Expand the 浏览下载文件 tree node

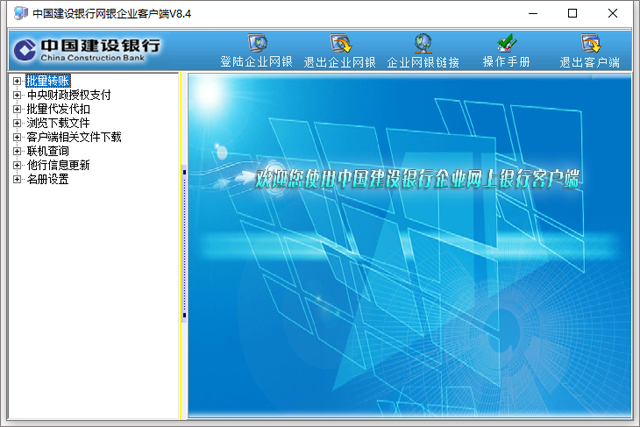pyautogui.click(x=17, y=123)
